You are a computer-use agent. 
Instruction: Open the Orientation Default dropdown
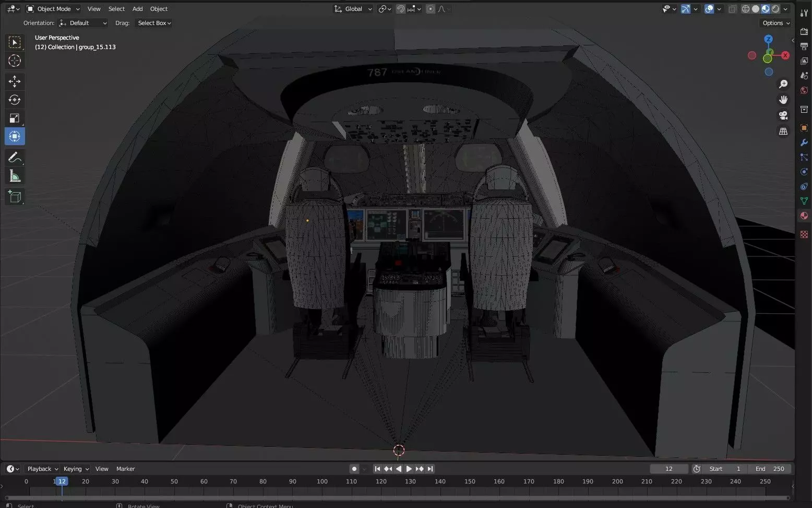click(x=83, y=23)
